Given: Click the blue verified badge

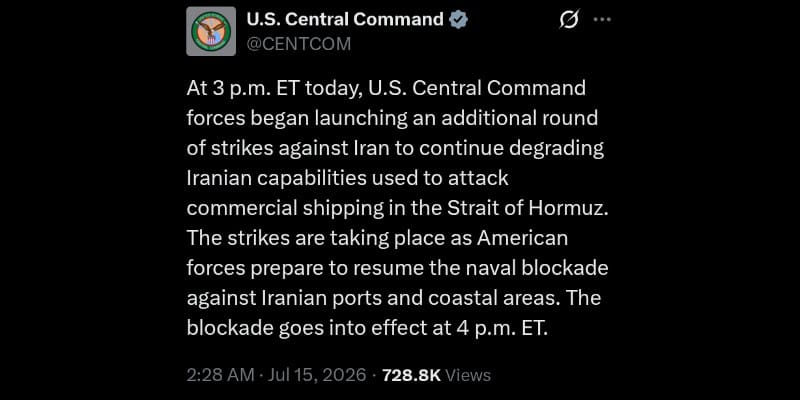Looking at the screenshot, I should [458, 20].
